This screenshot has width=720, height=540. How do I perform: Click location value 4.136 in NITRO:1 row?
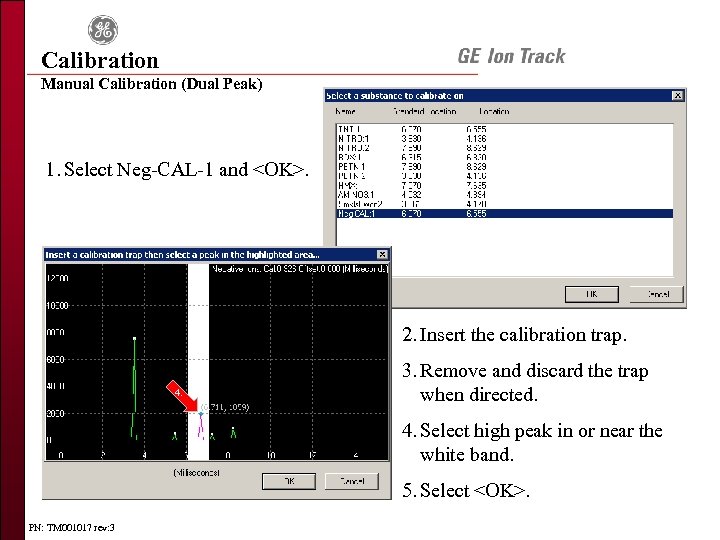(476, 139)
